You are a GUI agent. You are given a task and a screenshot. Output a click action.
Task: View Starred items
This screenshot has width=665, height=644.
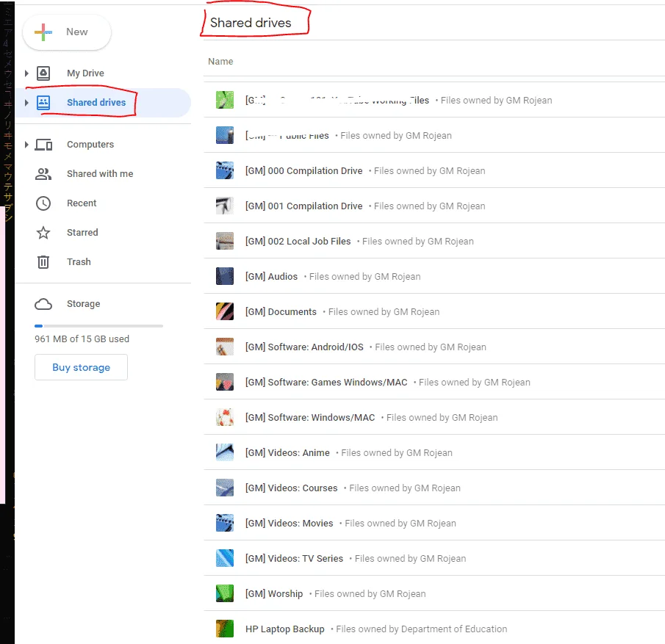pos(82,233)
